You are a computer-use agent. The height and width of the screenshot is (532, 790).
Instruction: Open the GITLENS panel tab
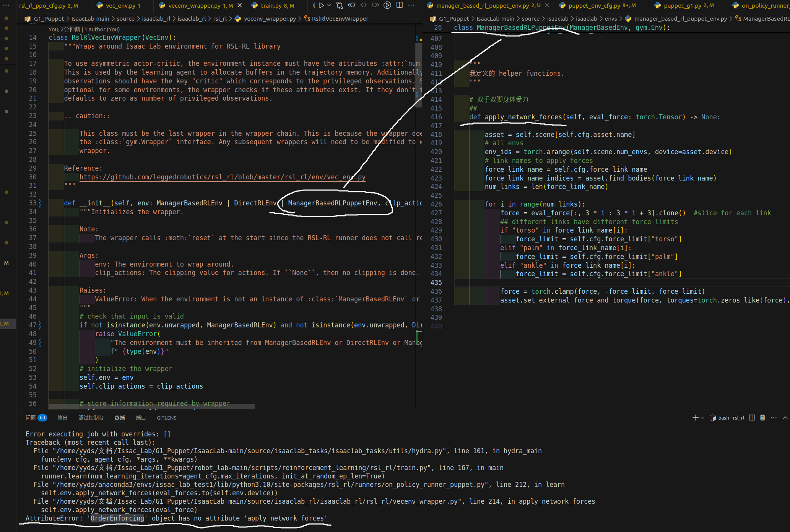(x=166, y=418)
